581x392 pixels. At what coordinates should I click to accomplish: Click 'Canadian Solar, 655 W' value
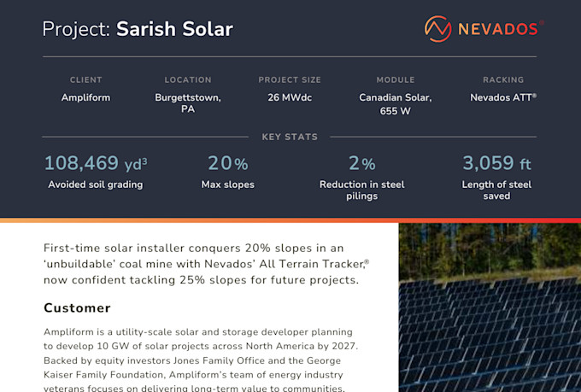[396, 104]
